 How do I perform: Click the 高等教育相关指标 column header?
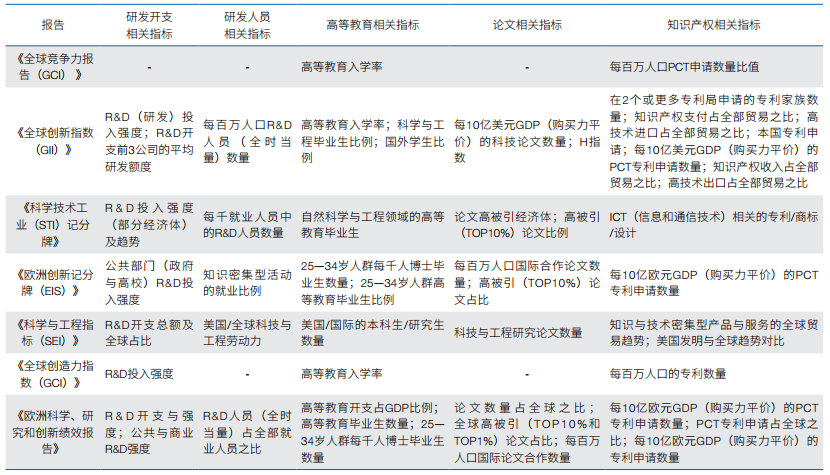[x=373, y=25]
